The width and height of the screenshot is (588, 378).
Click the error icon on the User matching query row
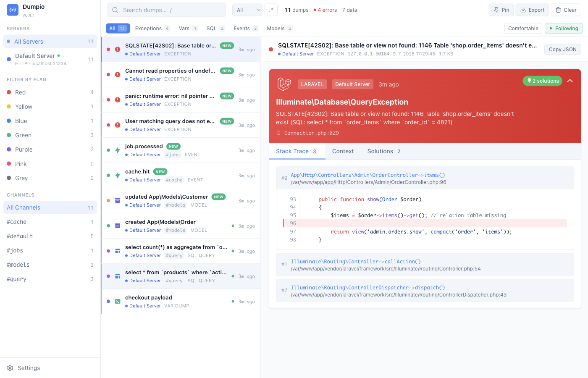[118, 125]
